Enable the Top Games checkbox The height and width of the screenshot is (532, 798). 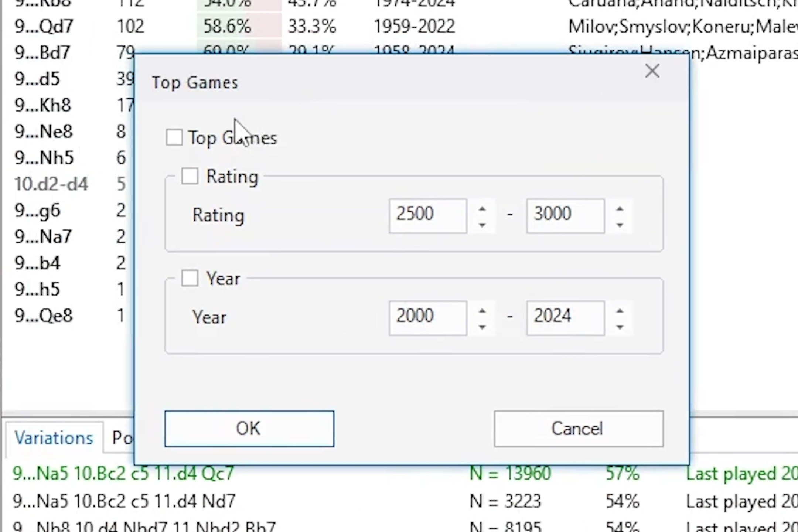click(x=174, y=137)
